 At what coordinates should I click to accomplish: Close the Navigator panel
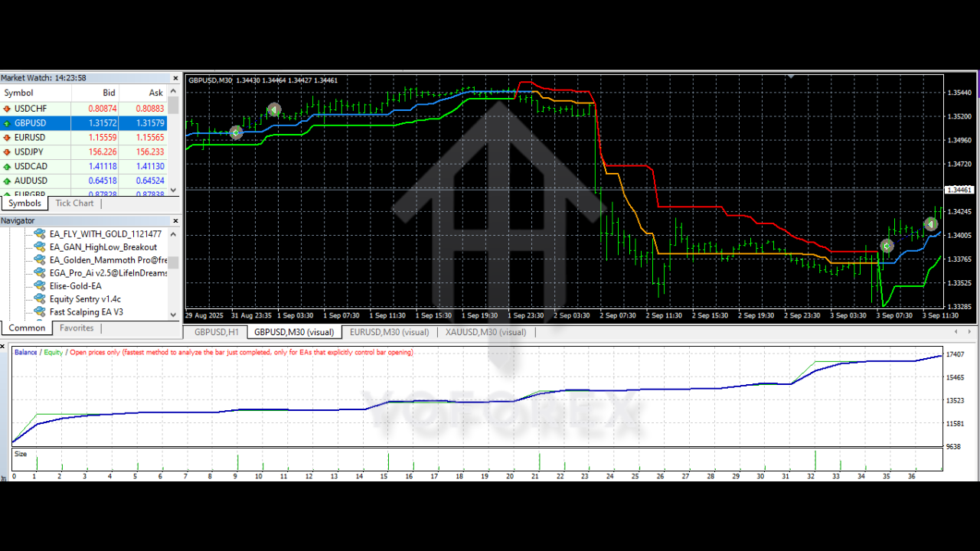click(x=175, y=221)
